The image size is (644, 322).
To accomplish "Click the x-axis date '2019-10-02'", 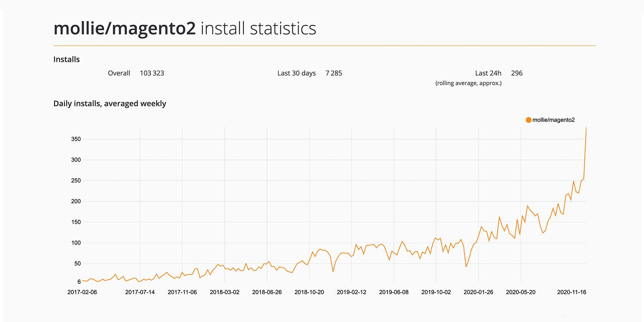I will (x=436, y=292).
